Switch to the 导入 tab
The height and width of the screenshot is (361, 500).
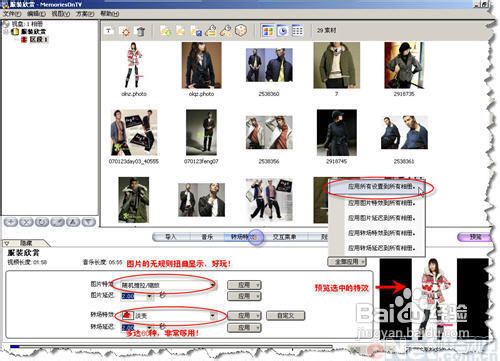click(x=170, y=237)
